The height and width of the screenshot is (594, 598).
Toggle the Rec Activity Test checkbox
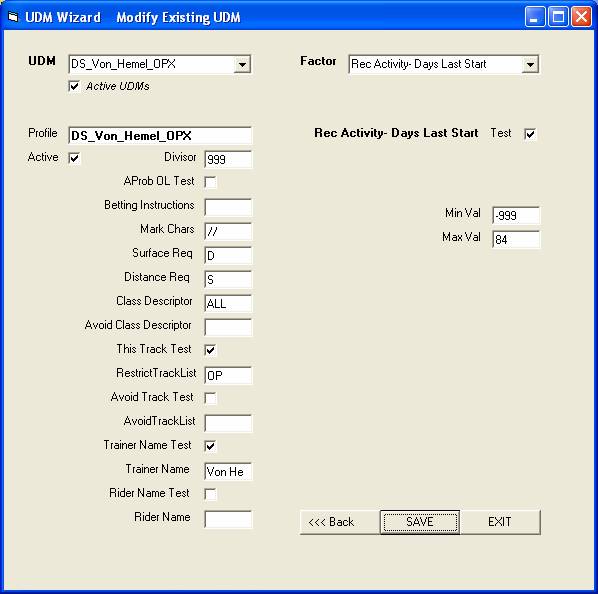530,134
